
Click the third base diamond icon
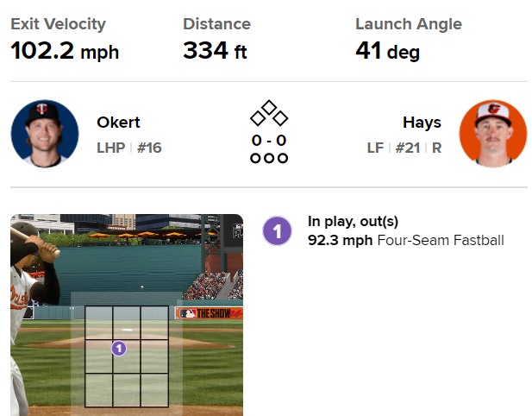point(258,117)
